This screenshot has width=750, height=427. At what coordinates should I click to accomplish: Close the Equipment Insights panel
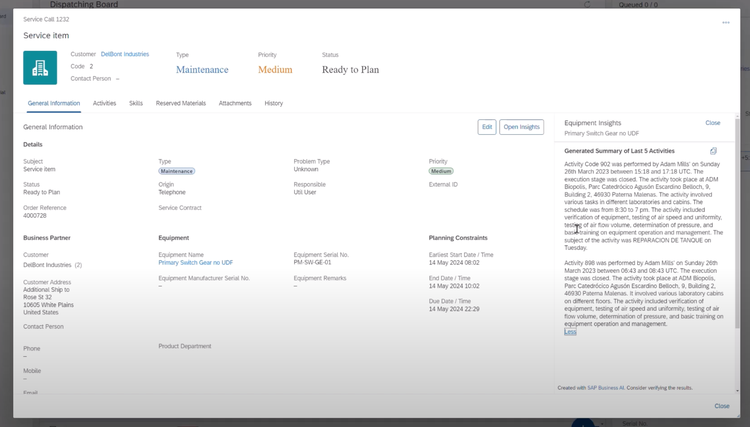[713, 123]
